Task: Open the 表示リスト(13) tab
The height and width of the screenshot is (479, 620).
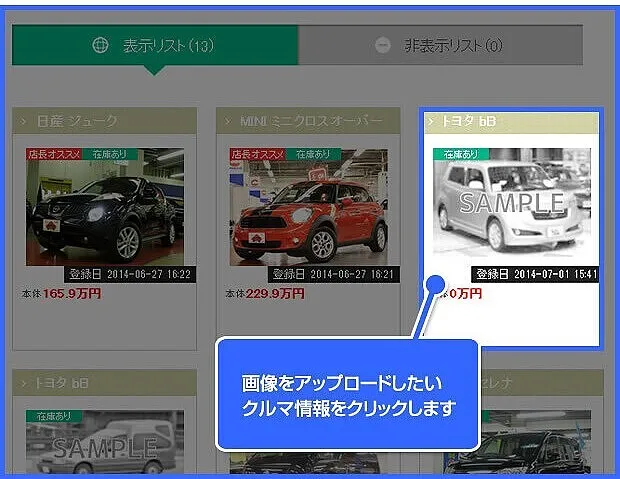Action: pos(155,45)
